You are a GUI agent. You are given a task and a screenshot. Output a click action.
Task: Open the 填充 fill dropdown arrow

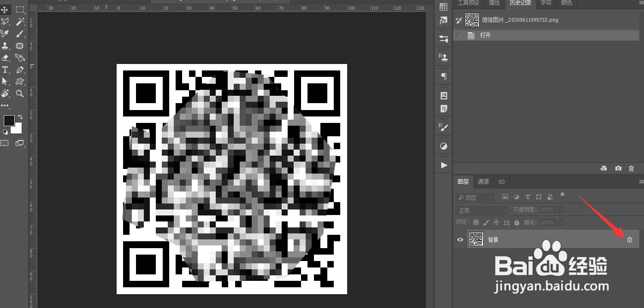pos(561,222)
